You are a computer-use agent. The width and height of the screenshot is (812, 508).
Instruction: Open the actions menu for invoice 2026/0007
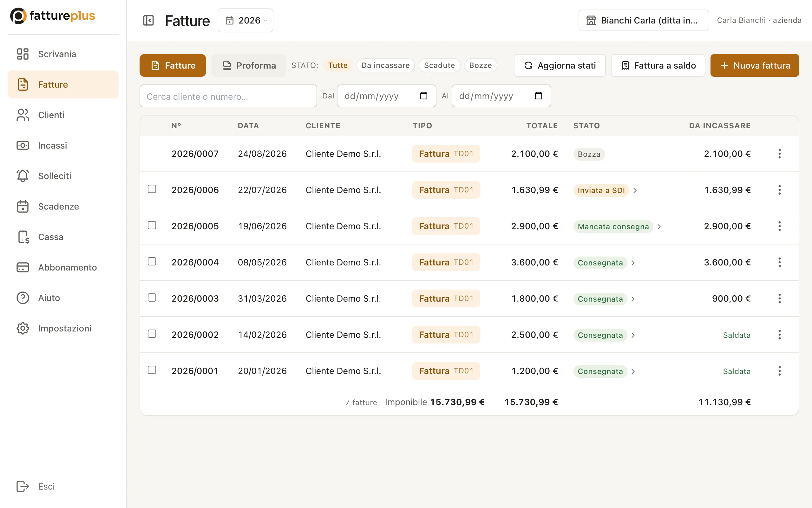click(779, 154)
